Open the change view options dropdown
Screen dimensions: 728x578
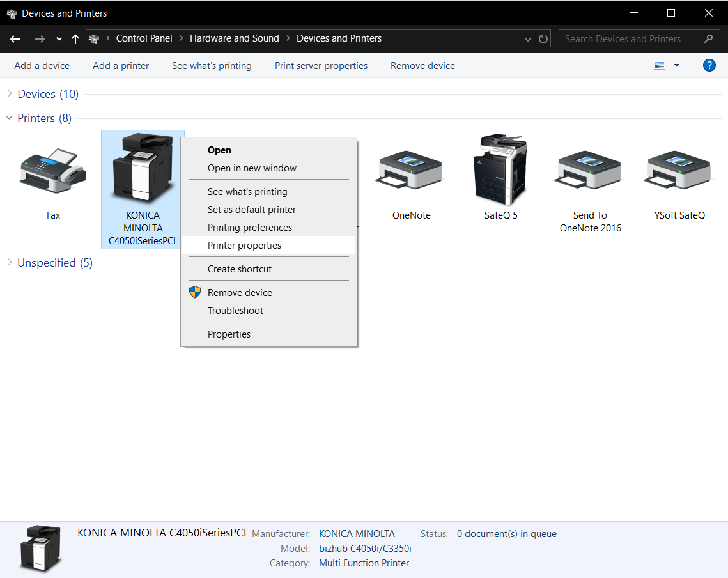[676, 65]
